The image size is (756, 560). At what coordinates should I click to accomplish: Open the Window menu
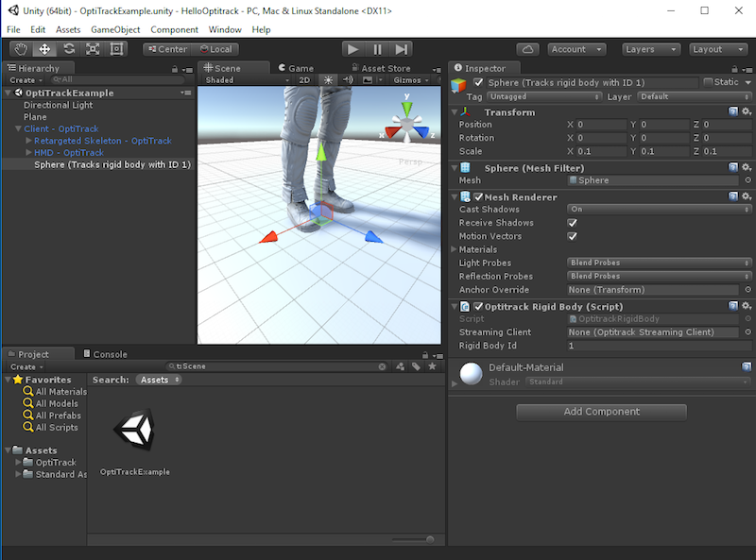[225, 29]
